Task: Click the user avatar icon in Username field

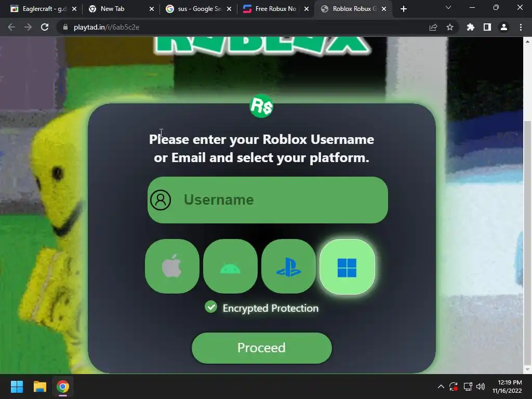Action: coord(161,200)
